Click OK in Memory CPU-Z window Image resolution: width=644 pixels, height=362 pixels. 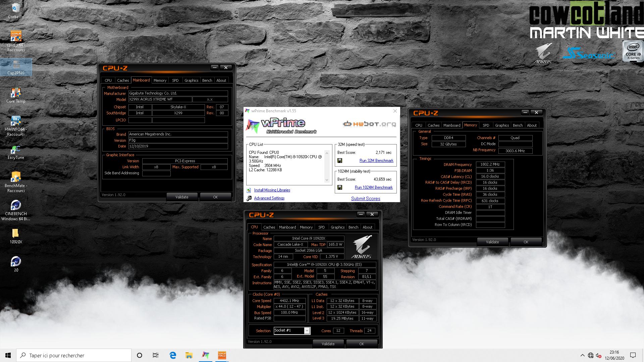526,242
